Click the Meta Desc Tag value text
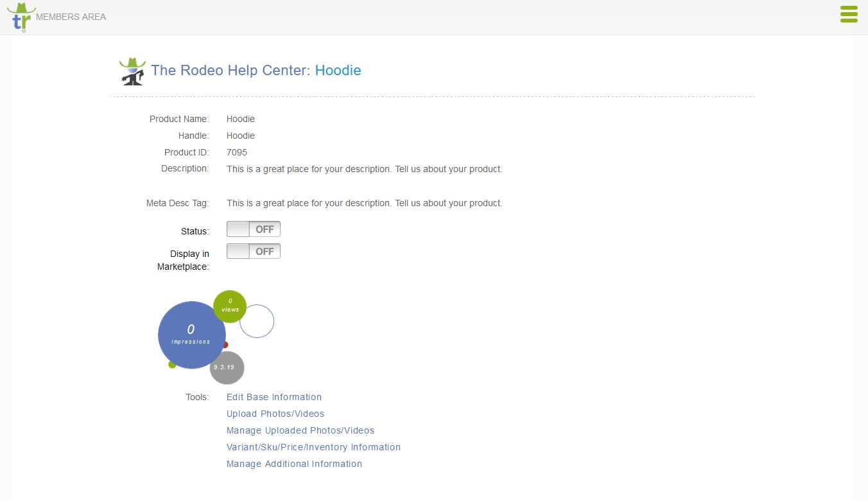This screenshot has height=501, width=868. click(364, 203)
